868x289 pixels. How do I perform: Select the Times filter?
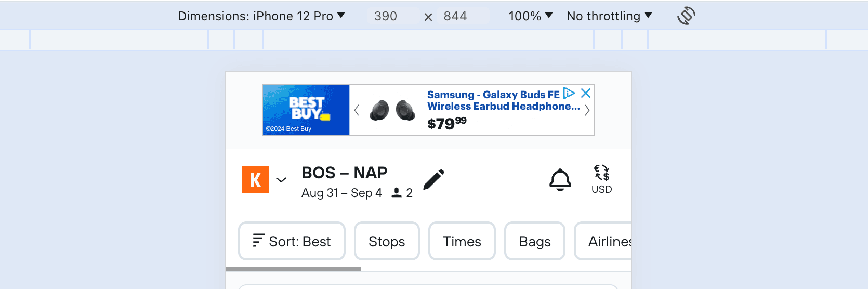click(462, 241)
